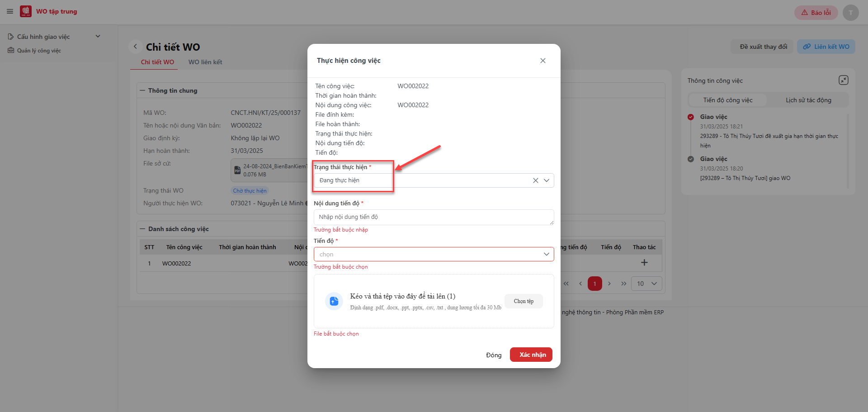Click the Thao tác column header
The height and width of the screenshot is (412, 868).
(x=644, y=247)
